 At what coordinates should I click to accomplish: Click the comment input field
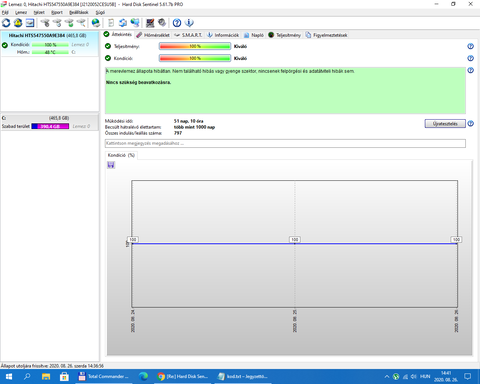point(285,143)
